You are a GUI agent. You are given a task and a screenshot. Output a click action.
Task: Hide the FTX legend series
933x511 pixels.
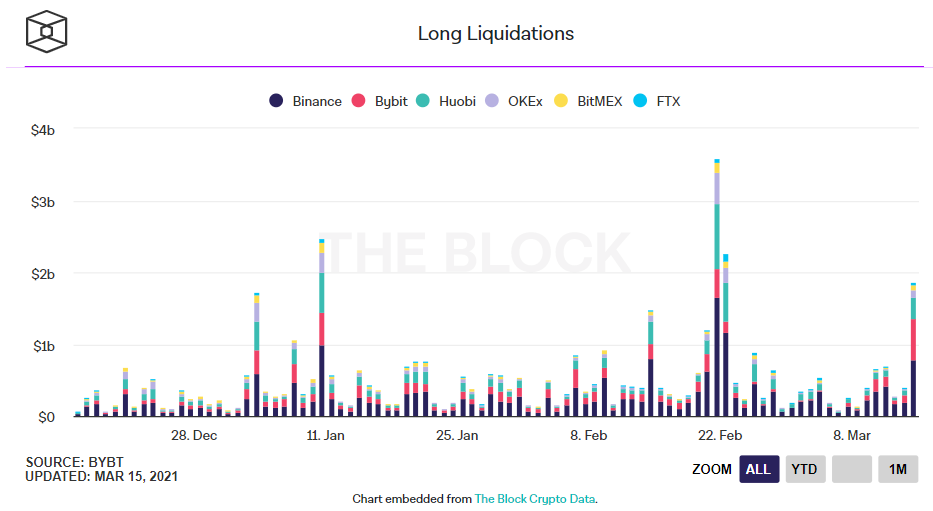[x=667, y=101]
